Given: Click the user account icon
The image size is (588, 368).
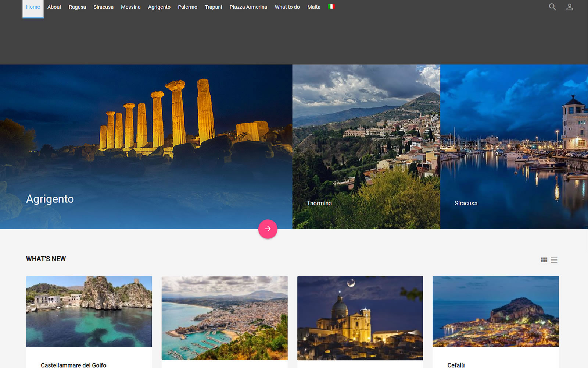Looking at the screenshot, I should click(569, 7).
